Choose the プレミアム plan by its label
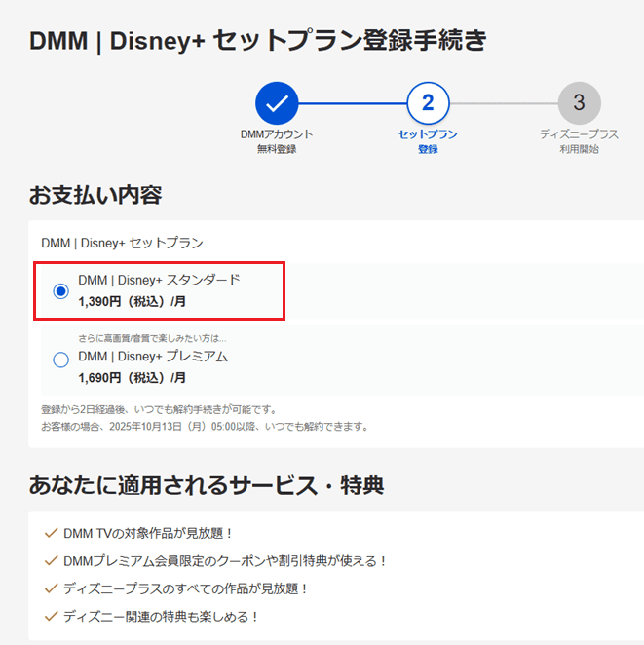Viewport: 644px width, 645px height. [x=153, y=357]
